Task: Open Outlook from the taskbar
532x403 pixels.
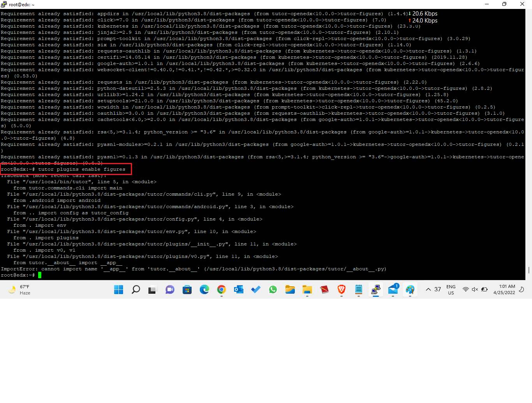Action: pos(238,289)
